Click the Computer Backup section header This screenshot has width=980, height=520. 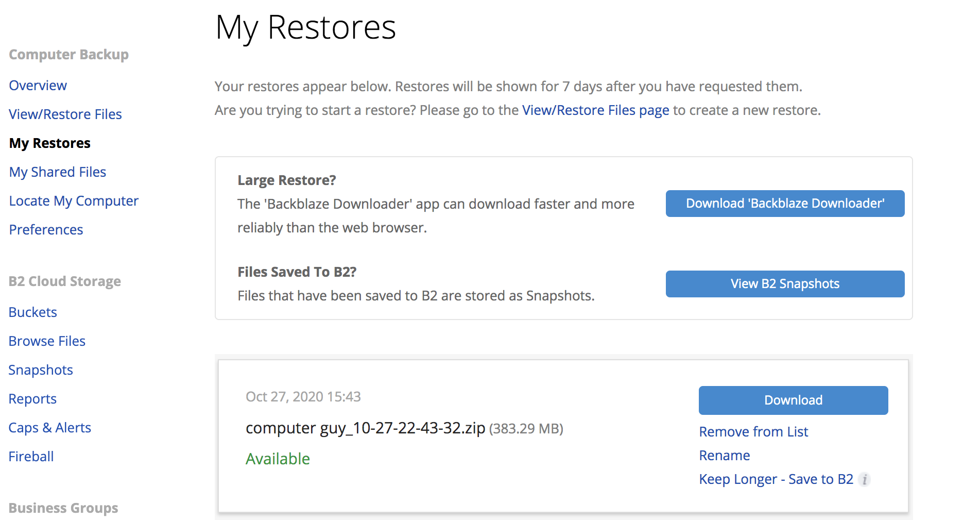(x=69, y=55)
